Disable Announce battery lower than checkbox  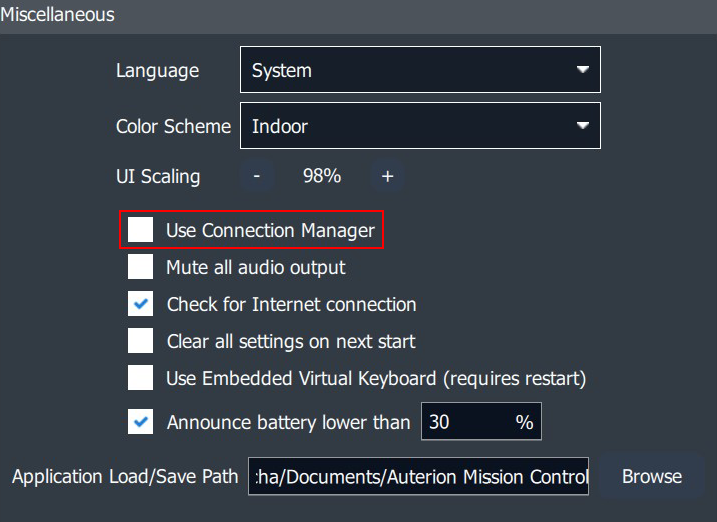coord(141,422)
